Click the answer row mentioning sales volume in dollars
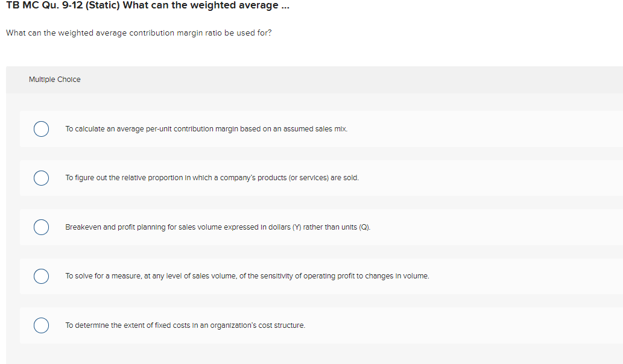The height and width of the screenshot is (364, 623). click(x=217, y=227)
